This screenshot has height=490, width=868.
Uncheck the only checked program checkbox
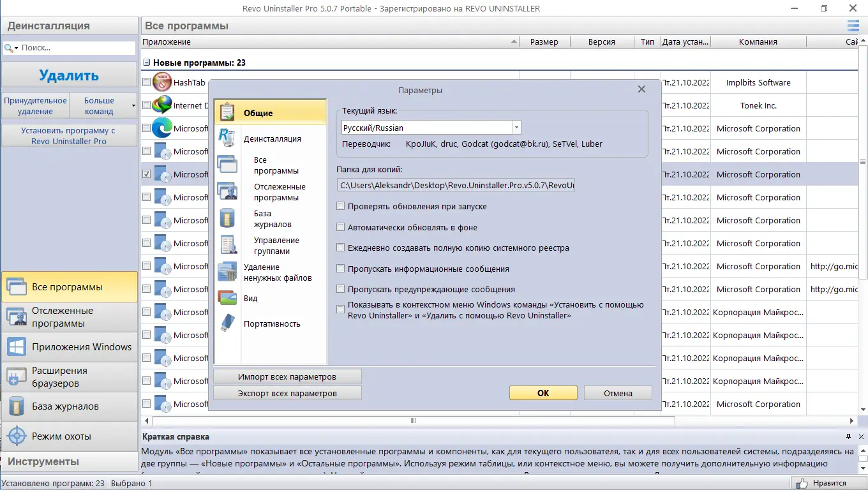[x=147, y=174]
